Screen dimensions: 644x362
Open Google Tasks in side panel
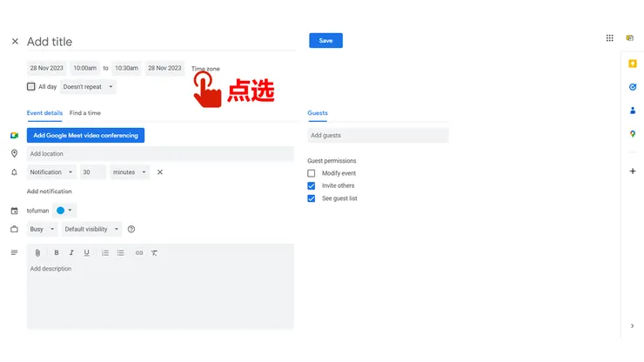(x=633, y=87)
